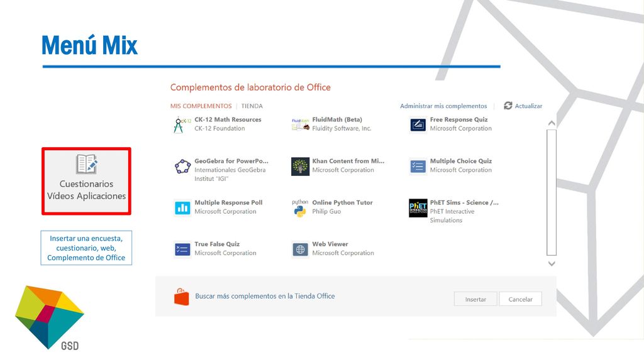
Task: Click the True False Quiz icon
Action: coord(182,249)
